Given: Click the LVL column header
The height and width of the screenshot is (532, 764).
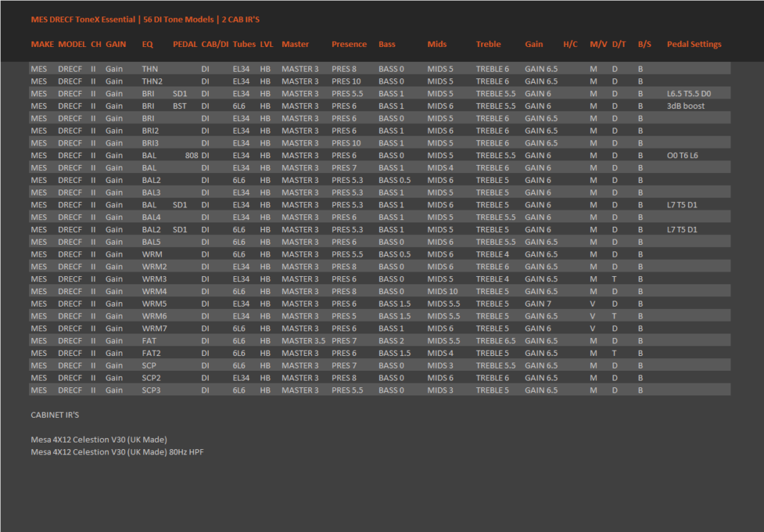Looking at the screenshot, I should pos(266,44).
